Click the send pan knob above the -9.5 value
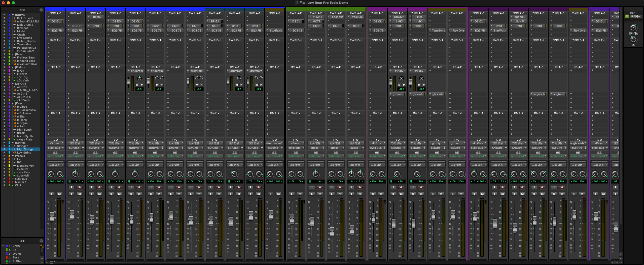This screenshot has width=644, height=265. click(139, 78)
